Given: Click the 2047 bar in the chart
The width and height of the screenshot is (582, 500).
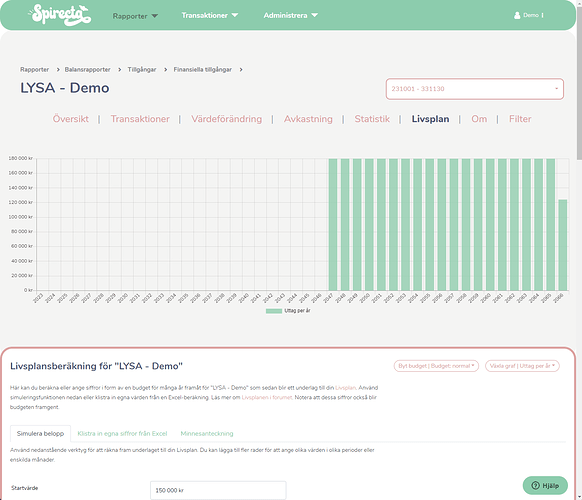Looking at the screenshot, I should click(333, 224).
